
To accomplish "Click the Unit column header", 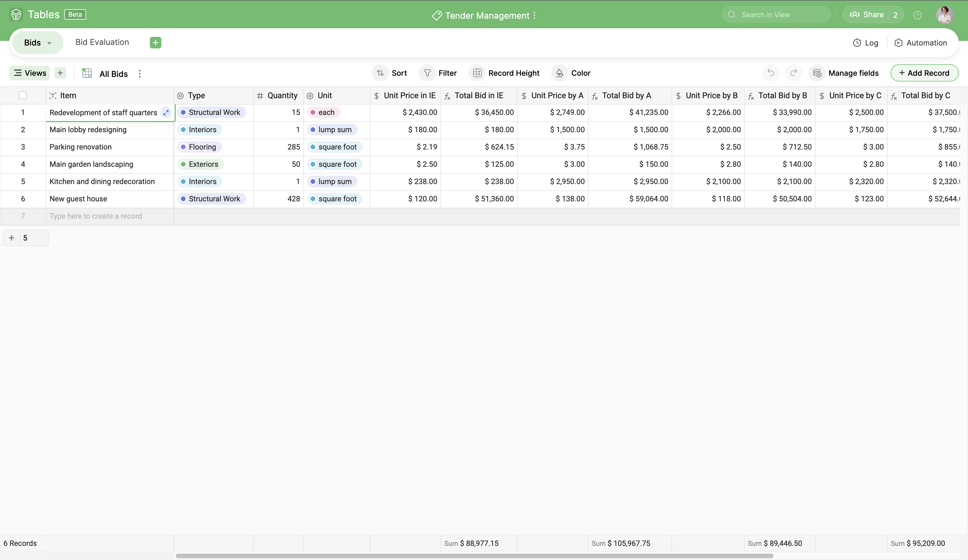I will pyautogui.click(x=336, y=96).
